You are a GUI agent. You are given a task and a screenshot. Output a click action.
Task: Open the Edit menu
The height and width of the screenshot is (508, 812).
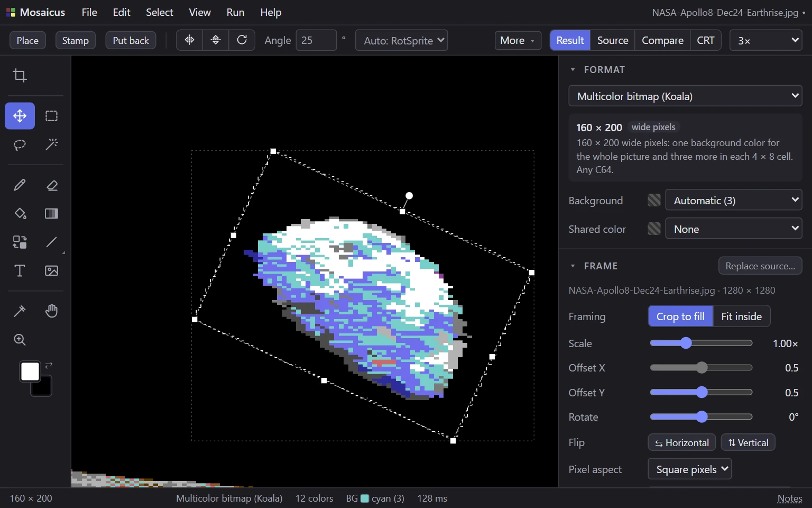122,12
